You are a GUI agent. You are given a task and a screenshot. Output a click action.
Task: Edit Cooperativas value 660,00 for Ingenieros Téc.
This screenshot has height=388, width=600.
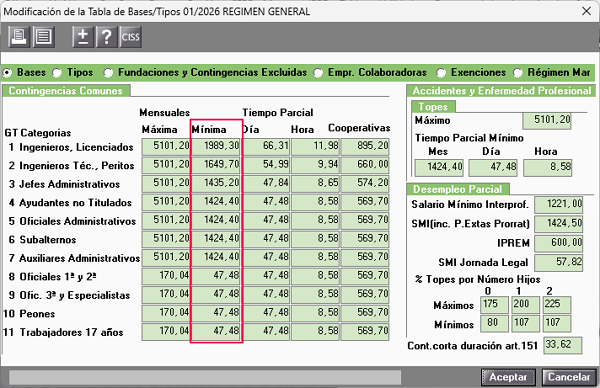tap(365, 165)
